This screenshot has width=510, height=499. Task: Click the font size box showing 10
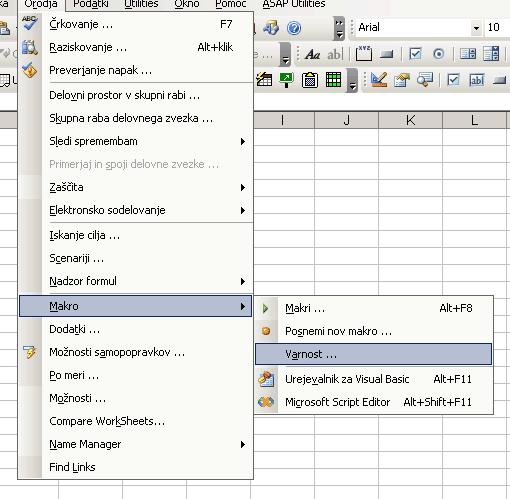pyautogui.click(x=497, y=27)
